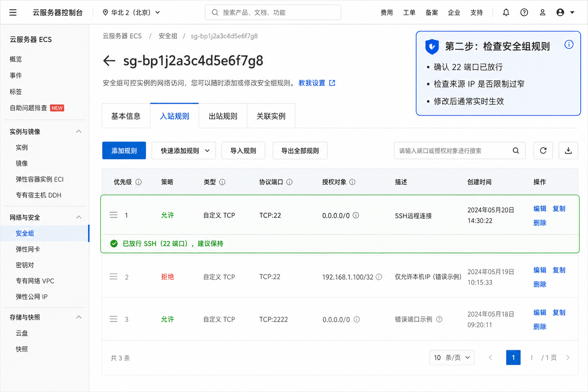Open 工单 in the top menu
This screenshot has height=392, width=588.
coord(409,13)
